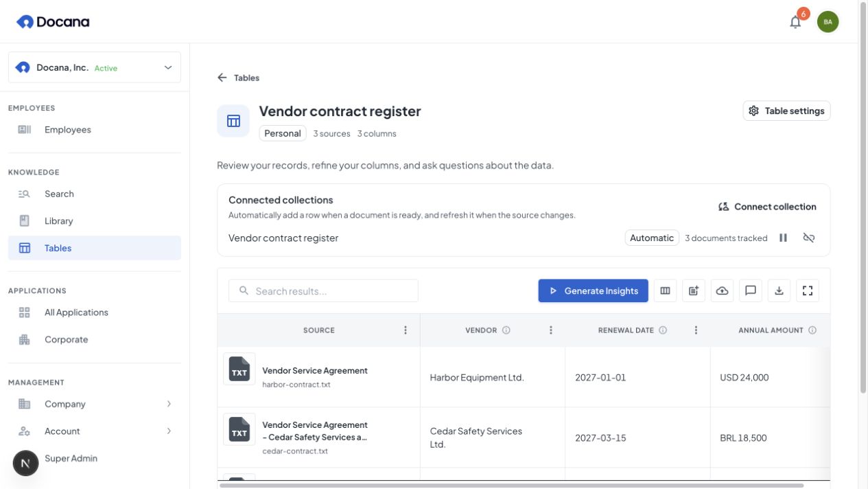Click the cloud upload icon
The width and height of the screenshot is (868, 489).
click(x=722, y=291)
